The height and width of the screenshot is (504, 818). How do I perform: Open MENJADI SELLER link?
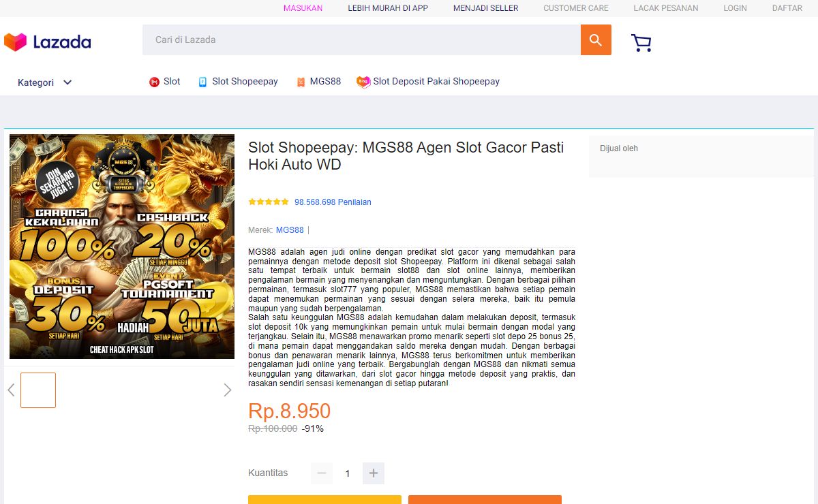click(x=486, y=8)
